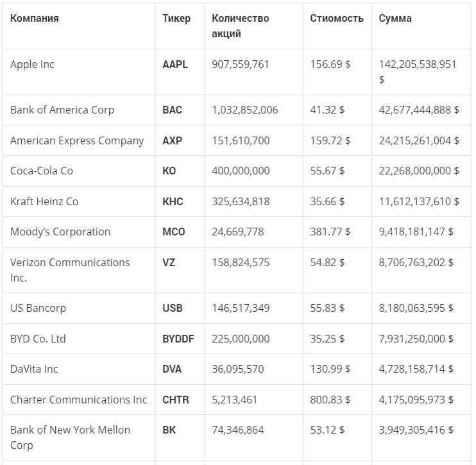The height and width of the screenshot is (465, 476).
Task: Click Moody's Corporation share price 381.77 $
Action: [330, 232]
